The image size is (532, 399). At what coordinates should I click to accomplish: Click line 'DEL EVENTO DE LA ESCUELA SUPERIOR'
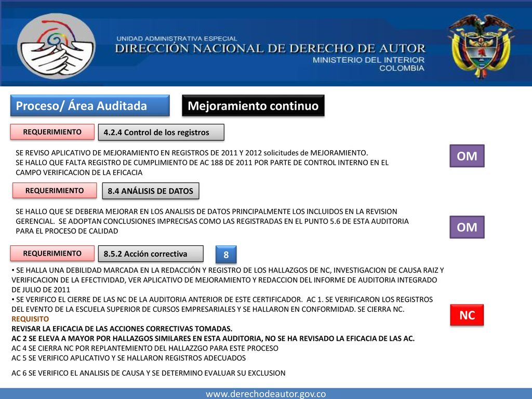[208, 310]
